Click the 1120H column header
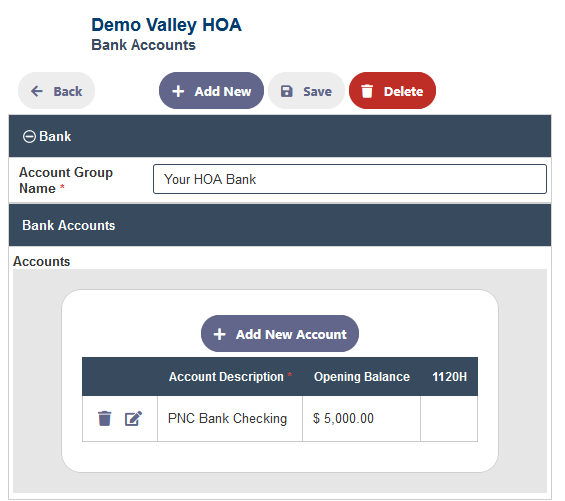This screenshot has height=501, width=565. (449, 377)
